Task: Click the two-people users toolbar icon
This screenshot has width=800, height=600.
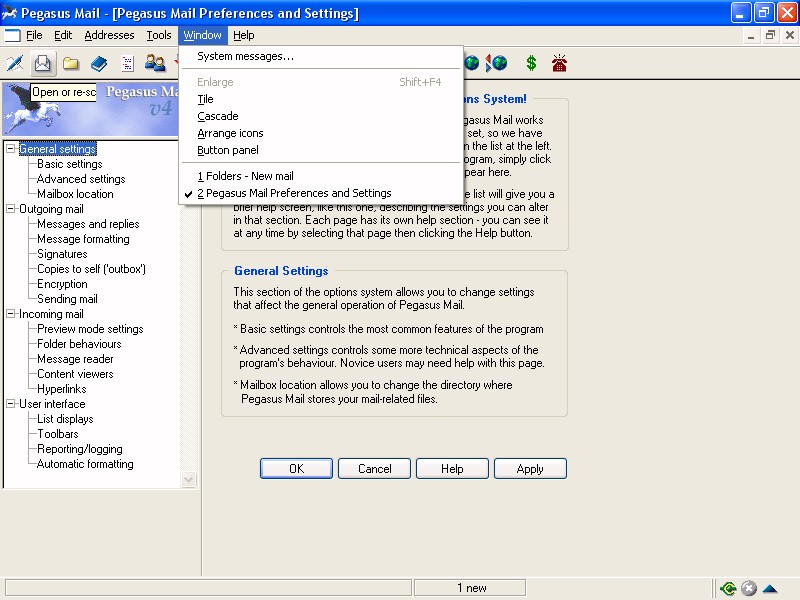Action: click(155, 63)
